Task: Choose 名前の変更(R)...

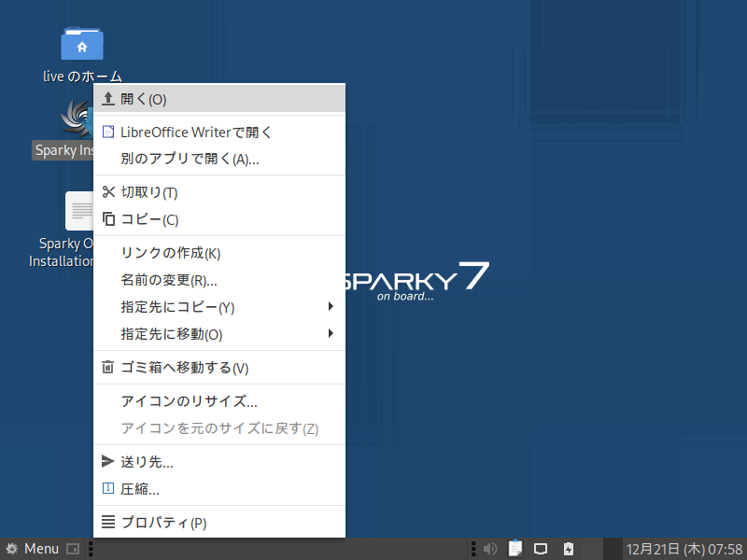Action: tap(219, 279)
